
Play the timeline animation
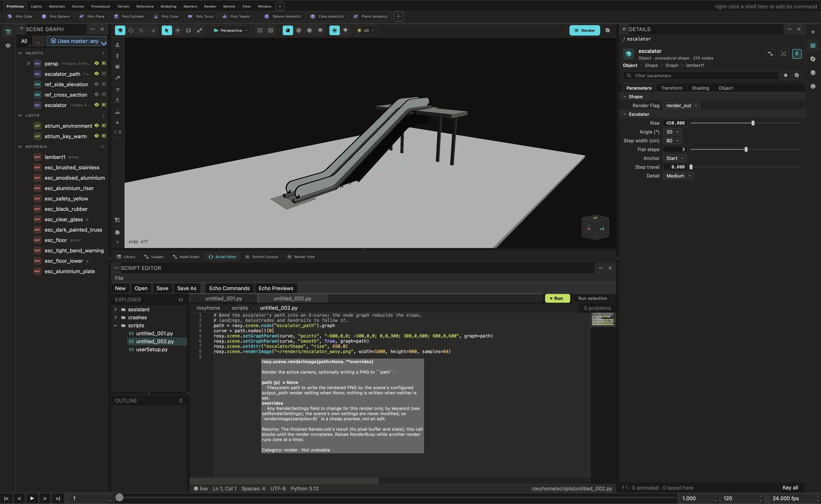pos(32,498)
